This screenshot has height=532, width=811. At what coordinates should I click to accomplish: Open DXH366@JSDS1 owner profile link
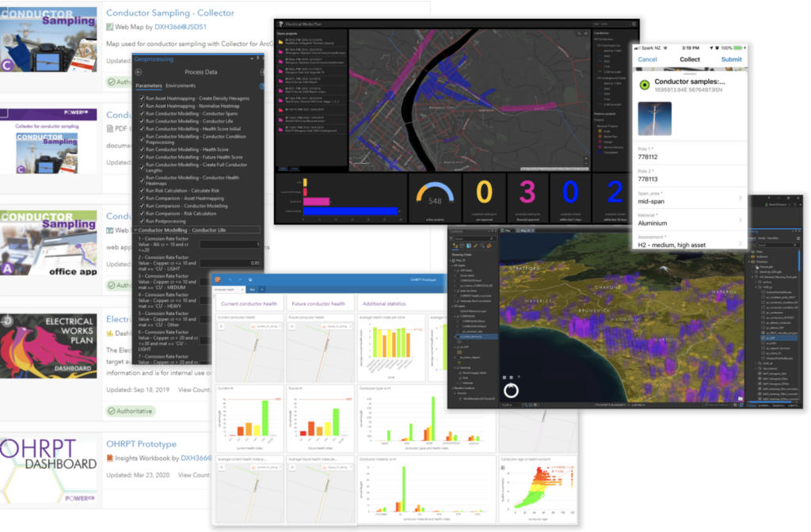[x=181, y=27]
